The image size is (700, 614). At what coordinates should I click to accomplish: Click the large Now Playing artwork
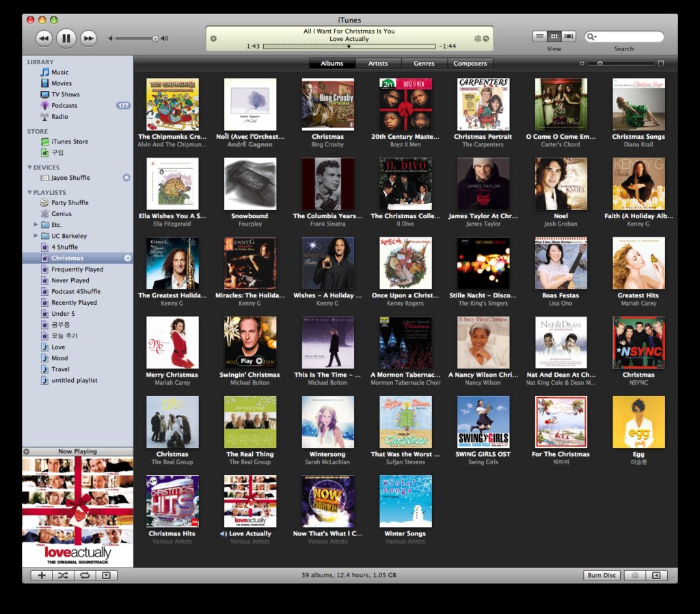78,512
